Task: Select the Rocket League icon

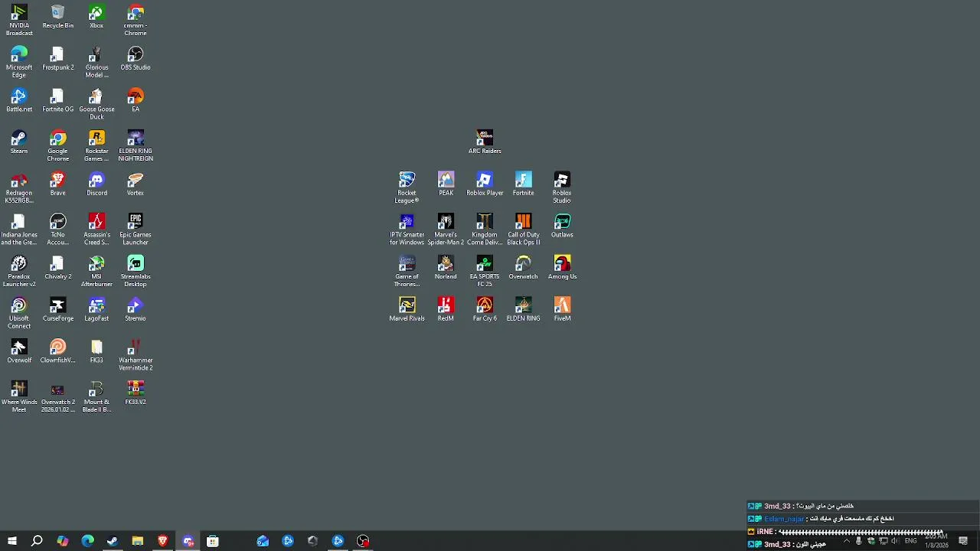Action: pos(407,187)
